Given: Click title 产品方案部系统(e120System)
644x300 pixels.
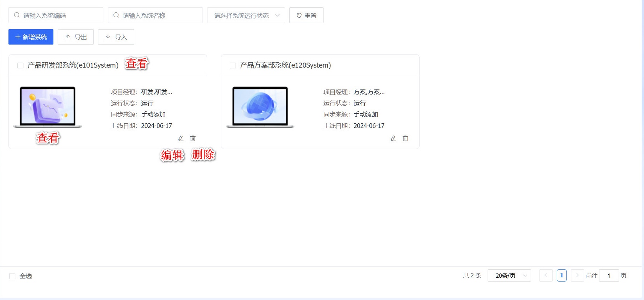Looking at the screenshot, I should point(285,65).
